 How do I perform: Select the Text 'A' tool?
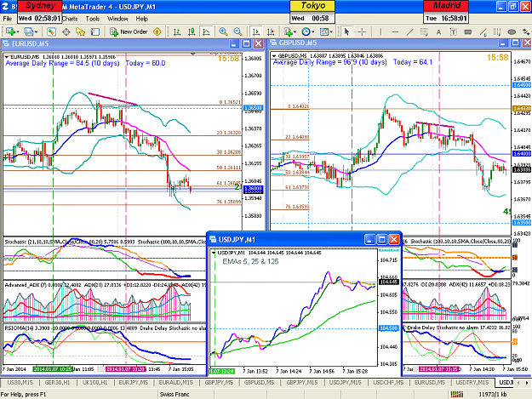point(438,31)
